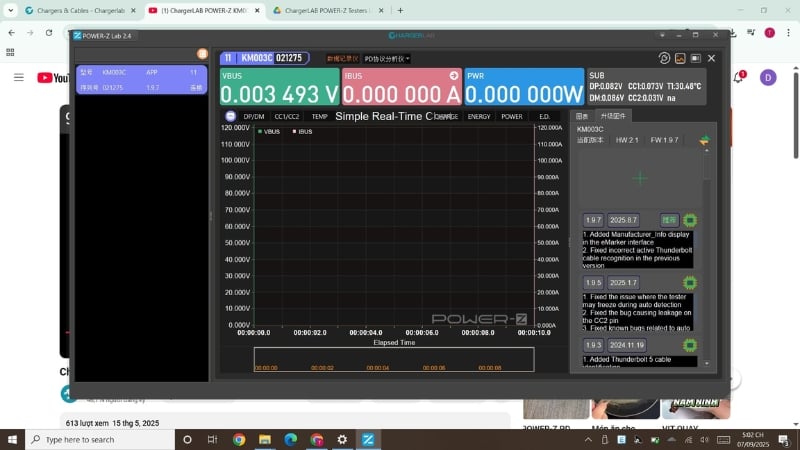Toggle the side panel layout icon
This screenshot has width=800, height=450.
pos(695,58)
